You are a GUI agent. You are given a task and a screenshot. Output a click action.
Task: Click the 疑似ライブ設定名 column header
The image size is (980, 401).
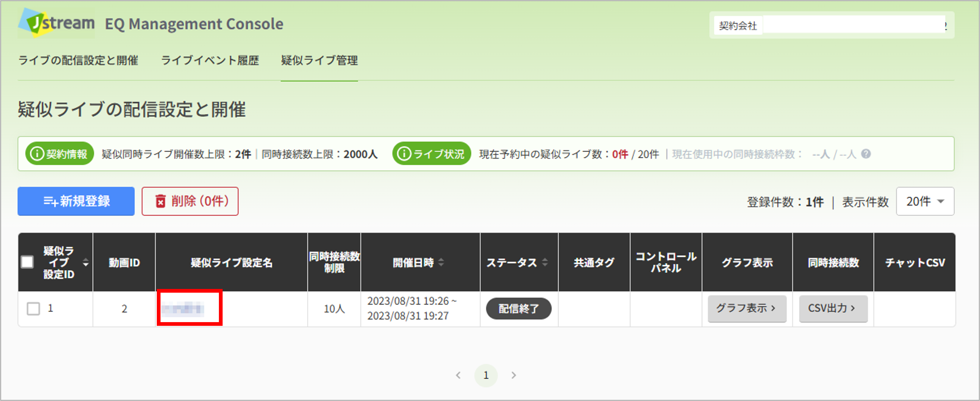tap(231, 262)
